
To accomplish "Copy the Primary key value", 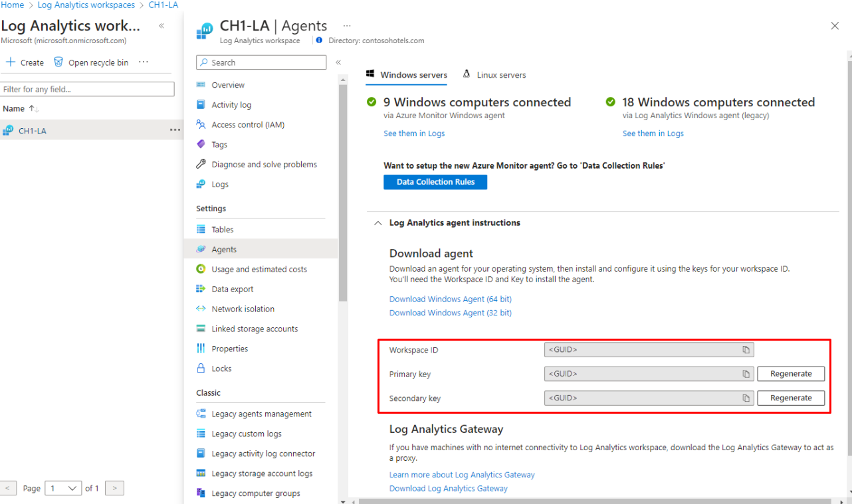I will [x=746, y=373].
